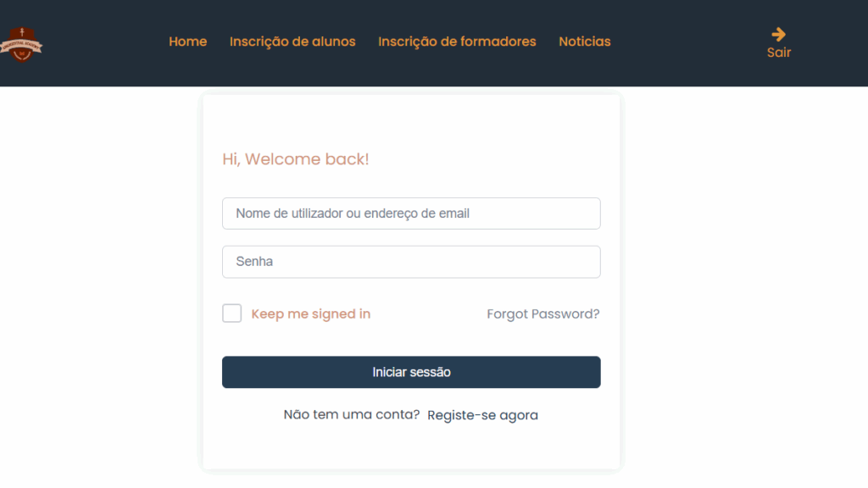Focus the Senha password field
868x488 pixels.
[411, 262]
